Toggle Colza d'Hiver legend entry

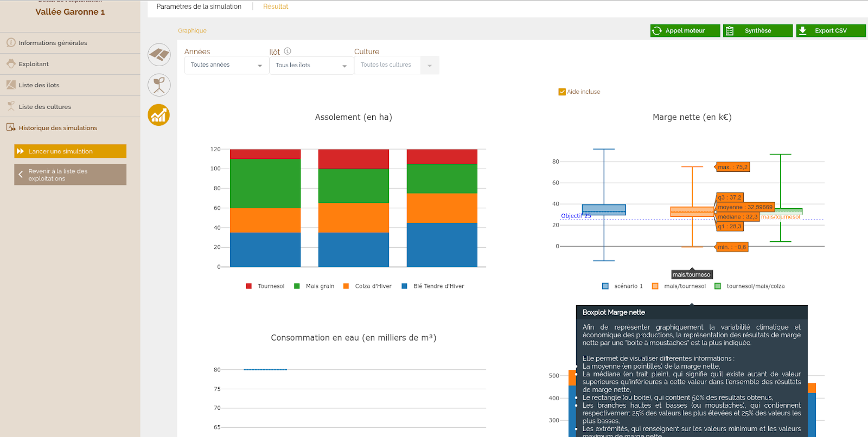367,286
